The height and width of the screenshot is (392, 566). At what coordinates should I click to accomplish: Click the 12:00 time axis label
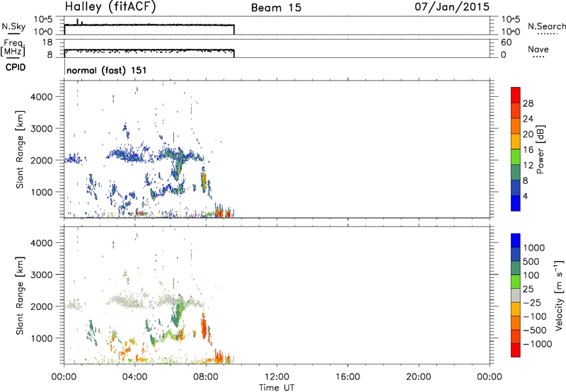pos(277,377)
